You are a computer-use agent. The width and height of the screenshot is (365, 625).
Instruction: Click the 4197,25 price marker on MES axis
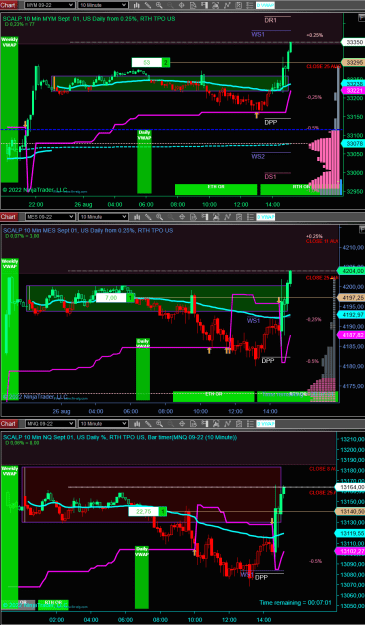pos(351,297)
